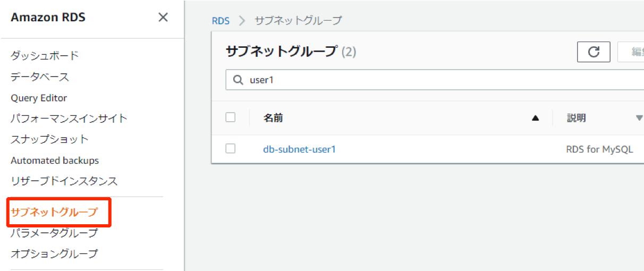The image size is (644, 271).
Task: Open パラメータグループ in sidebar
Action: click(54, 233)
